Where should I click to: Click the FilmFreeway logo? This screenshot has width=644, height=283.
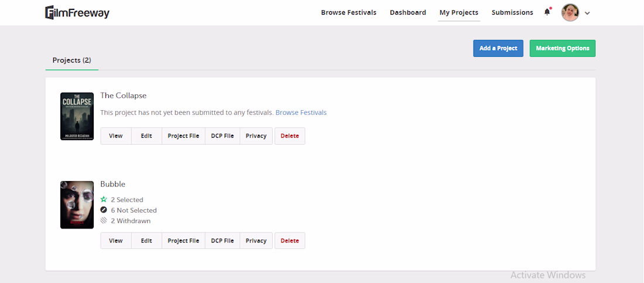[x=77, y=13]
